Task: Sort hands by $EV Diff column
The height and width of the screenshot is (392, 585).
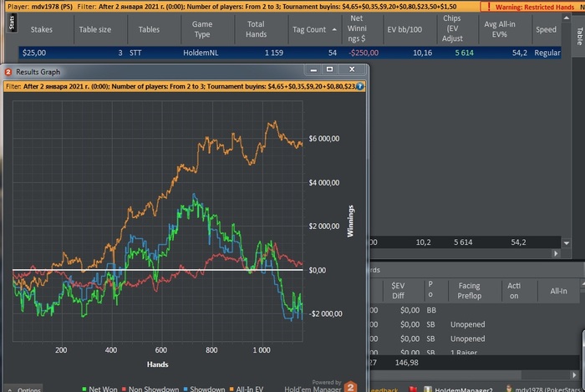Action: point(398,291)
